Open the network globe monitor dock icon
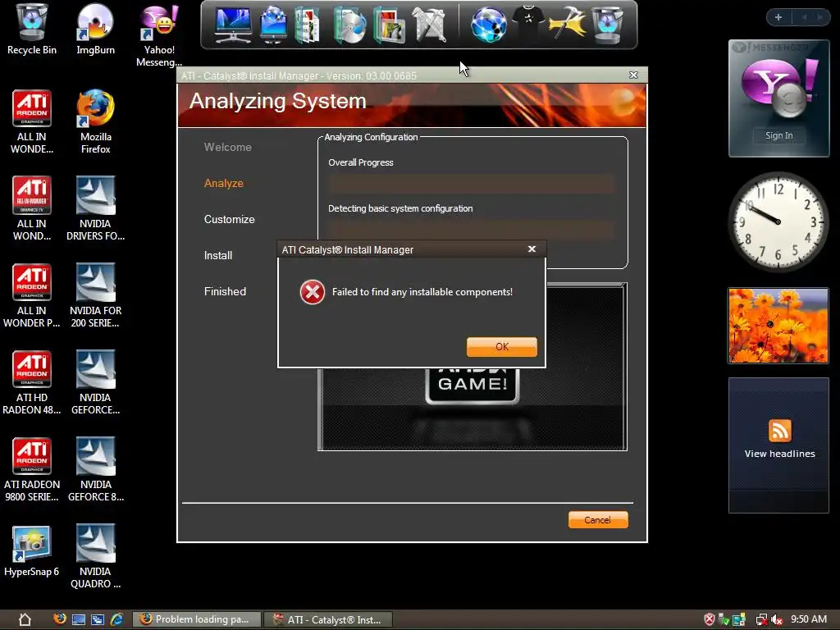Viewport: 840px width, 630px height. click(x=273, y=24)
